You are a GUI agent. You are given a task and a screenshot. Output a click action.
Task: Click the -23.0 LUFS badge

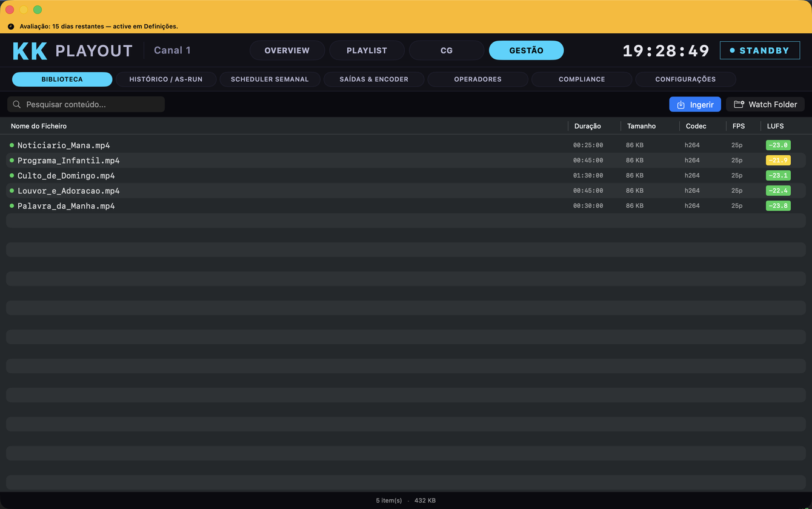778,145
